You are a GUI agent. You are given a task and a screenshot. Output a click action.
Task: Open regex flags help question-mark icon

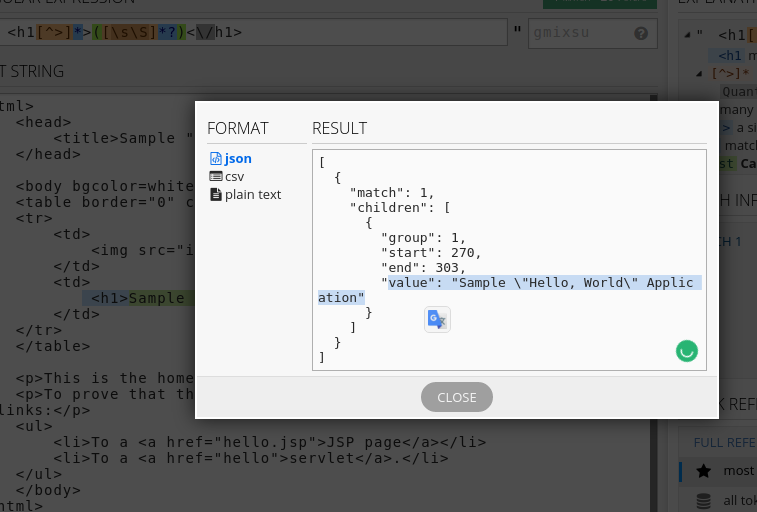pos(641,33)
